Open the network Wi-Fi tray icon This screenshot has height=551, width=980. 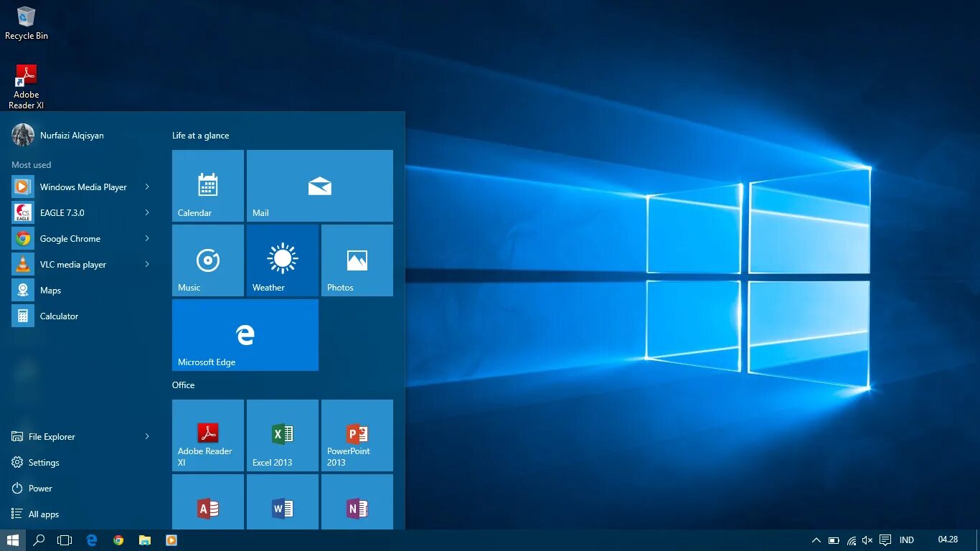852,540
